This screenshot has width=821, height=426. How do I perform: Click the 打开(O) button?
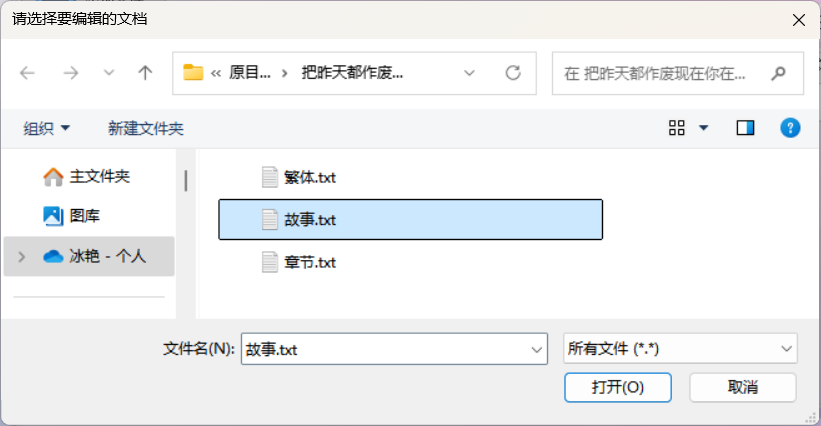(x=618, y=387)
